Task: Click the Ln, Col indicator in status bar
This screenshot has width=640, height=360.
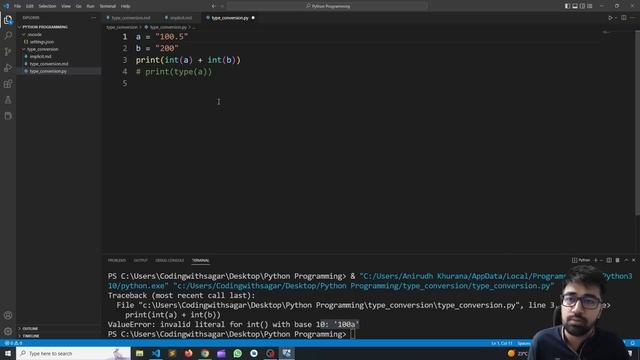Action: point(502,343)
